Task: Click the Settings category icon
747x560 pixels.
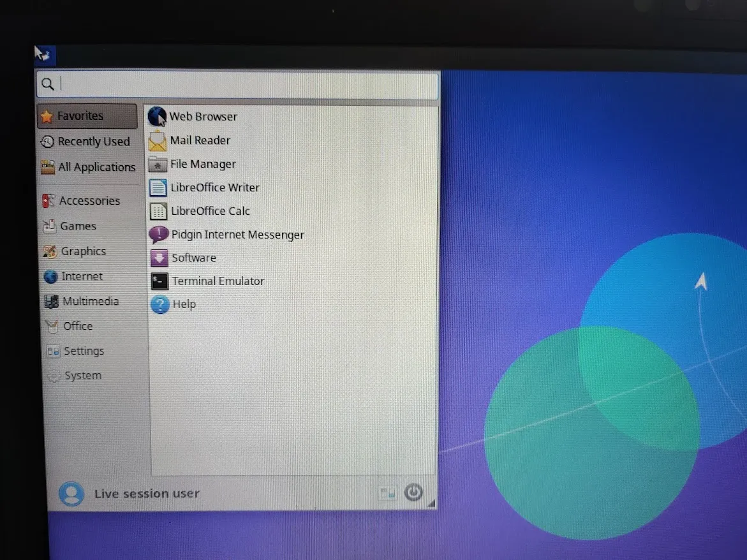Action: [53, 351]
